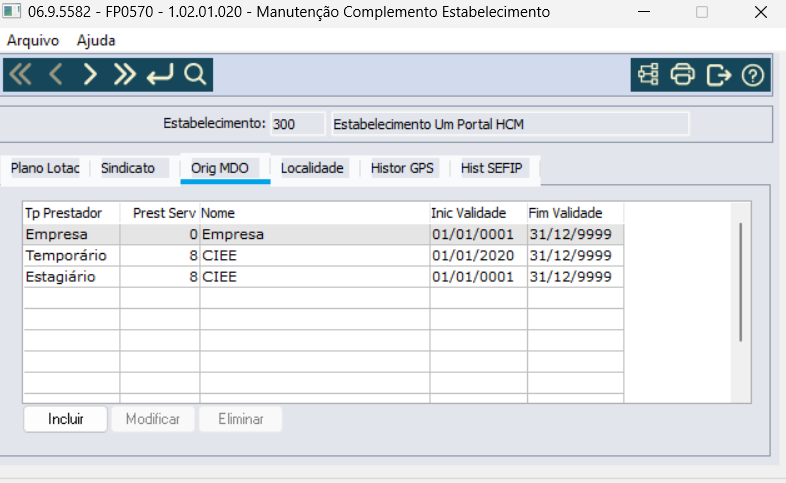Click Prest Serv value 0 in Empresa row
The height and width of the screenshot is (483, 786).
coord(159,234)
